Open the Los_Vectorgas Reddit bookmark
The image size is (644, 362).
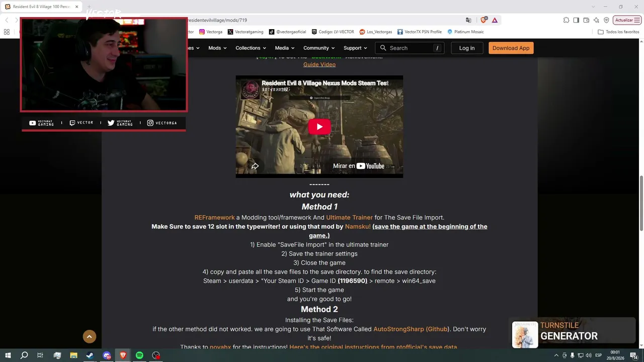pyautogui.click(x=375, y=32)
